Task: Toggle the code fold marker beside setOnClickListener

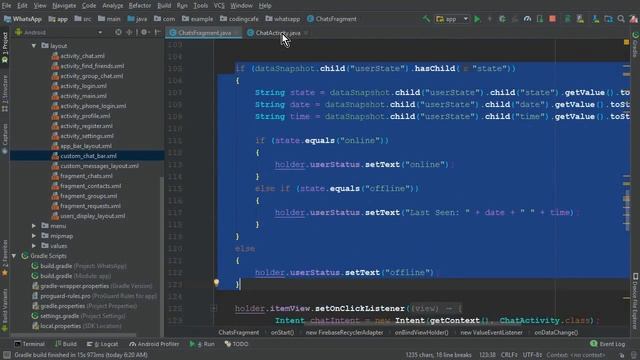Action: (213, 309)
